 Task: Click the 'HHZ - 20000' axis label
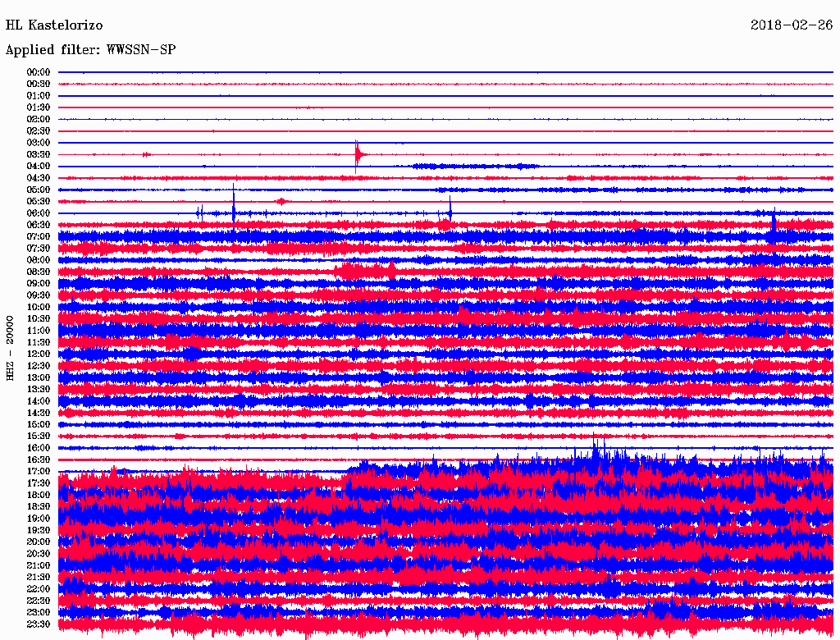[x=10, y=348]
